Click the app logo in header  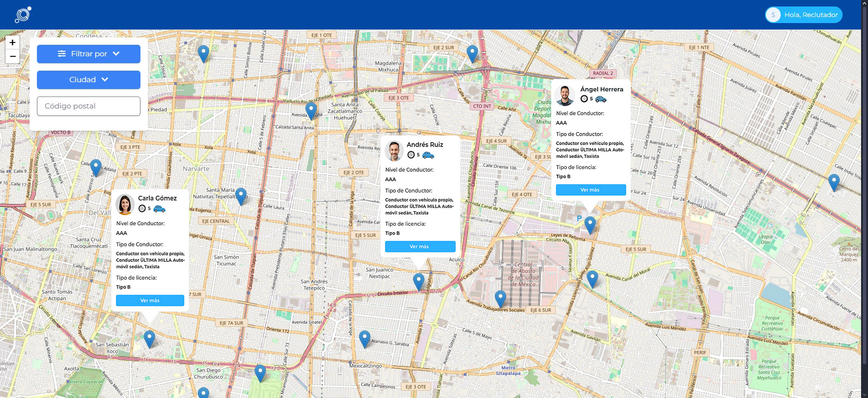click(23, 15)
